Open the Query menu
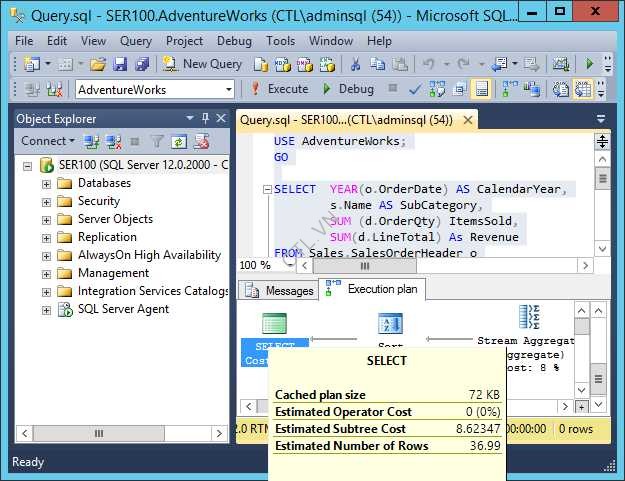 pyautogui.click(x=135, y=41)
